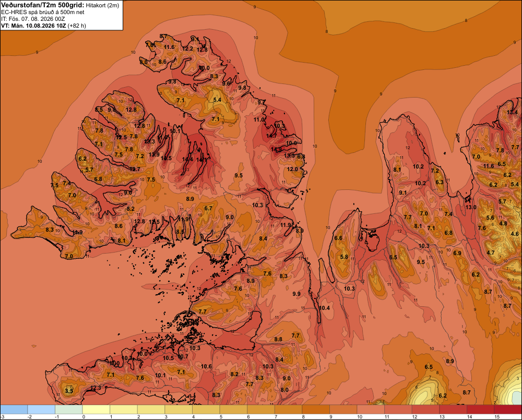Click the 12.3 temperature value
This screenshot has height=420, width=522.
tap(96, 388)
